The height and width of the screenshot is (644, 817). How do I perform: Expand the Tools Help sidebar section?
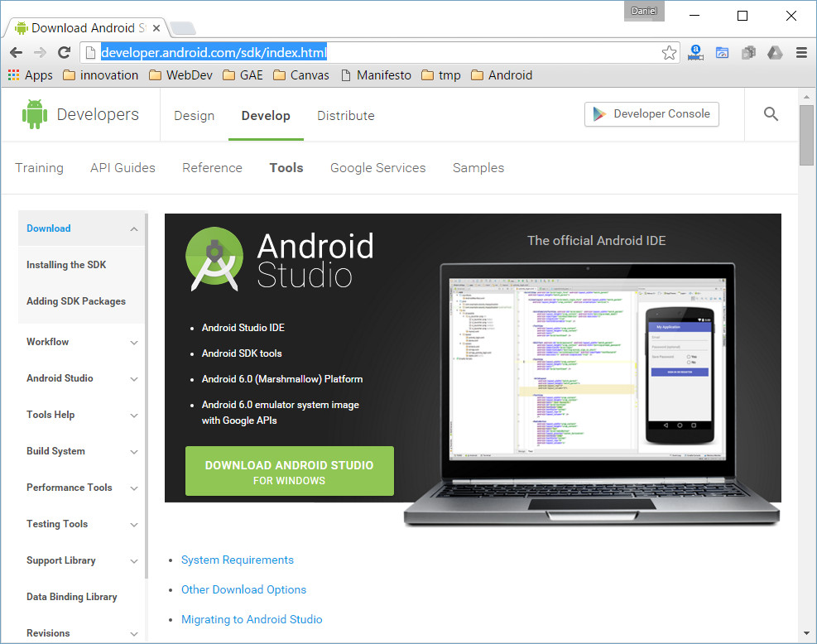click(134, 416)
